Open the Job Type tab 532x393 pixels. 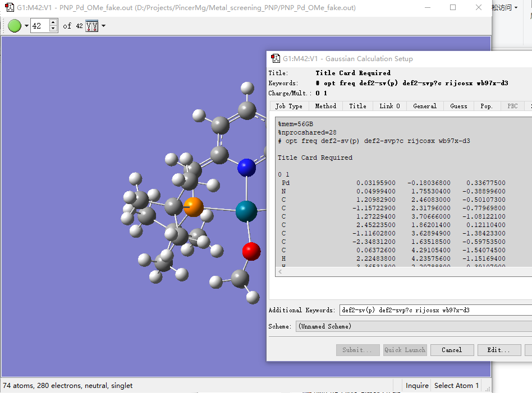(x=288, y=106)
